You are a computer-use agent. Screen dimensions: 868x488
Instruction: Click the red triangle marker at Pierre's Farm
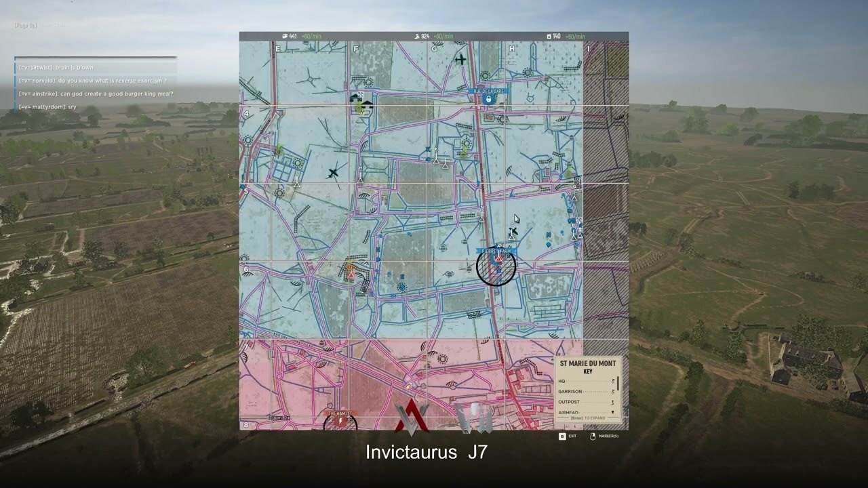coord(498,258)
